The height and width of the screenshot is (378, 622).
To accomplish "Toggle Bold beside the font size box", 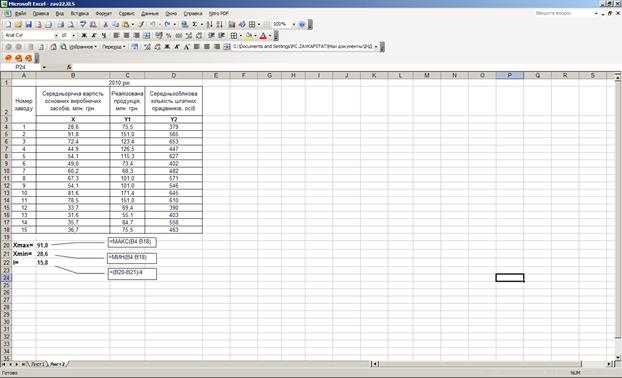I will click(x=84, y=36).
